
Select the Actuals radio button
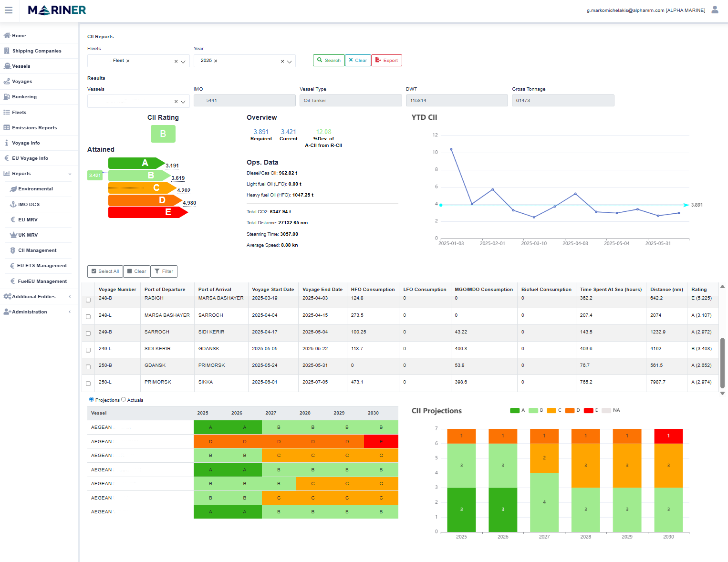(x=124, y=400)
